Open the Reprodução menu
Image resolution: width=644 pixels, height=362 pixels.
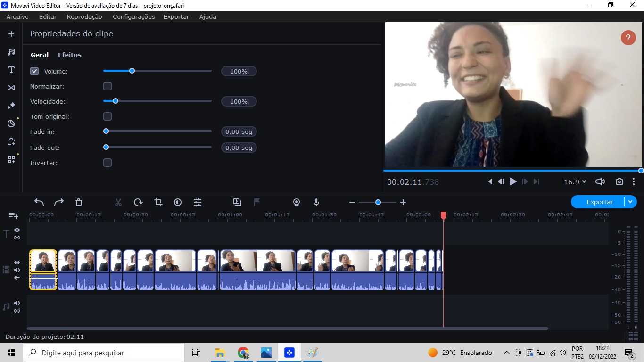84,16
